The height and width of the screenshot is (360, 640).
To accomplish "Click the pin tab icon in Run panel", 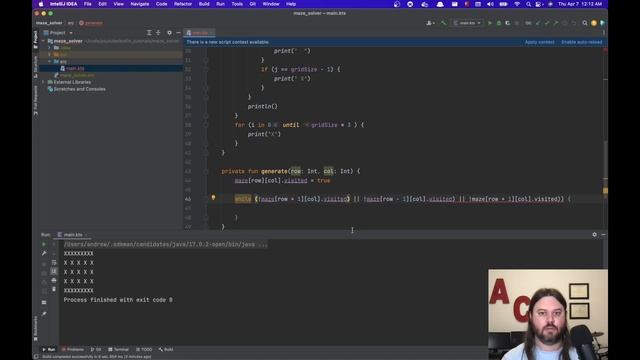I will [44, 314].
